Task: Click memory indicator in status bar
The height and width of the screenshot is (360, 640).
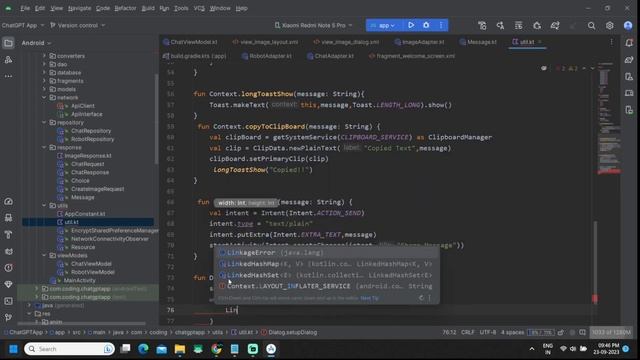Action: coord(611,332)
